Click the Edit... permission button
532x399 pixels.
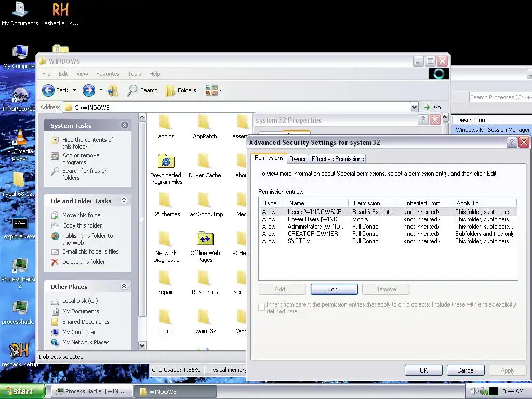[x=334, y=289]
